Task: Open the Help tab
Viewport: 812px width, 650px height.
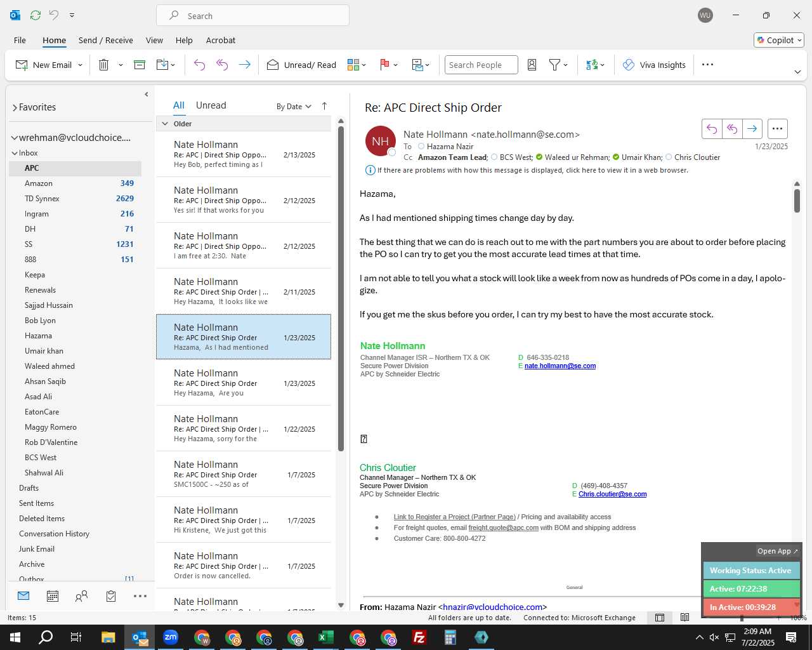Action: (184, 40)
